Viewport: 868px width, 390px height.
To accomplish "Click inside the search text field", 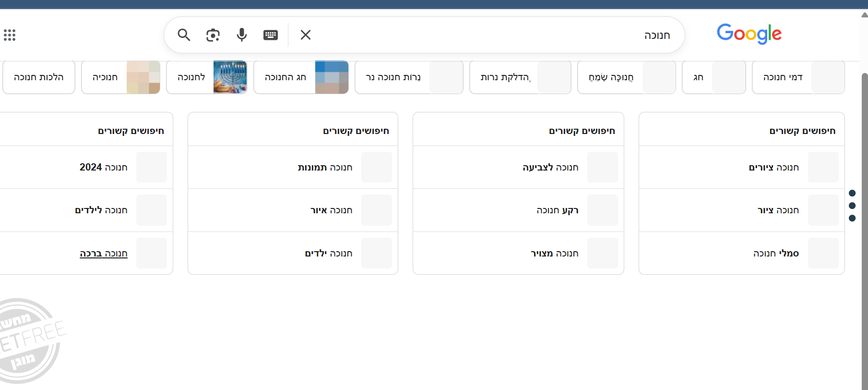I will (480, 35).
